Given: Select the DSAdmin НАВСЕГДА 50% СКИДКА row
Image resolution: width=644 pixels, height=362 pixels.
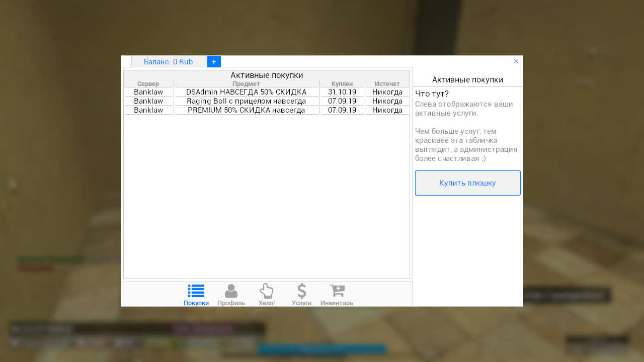Looking at the screenshot, I should (x=246, y=93).
